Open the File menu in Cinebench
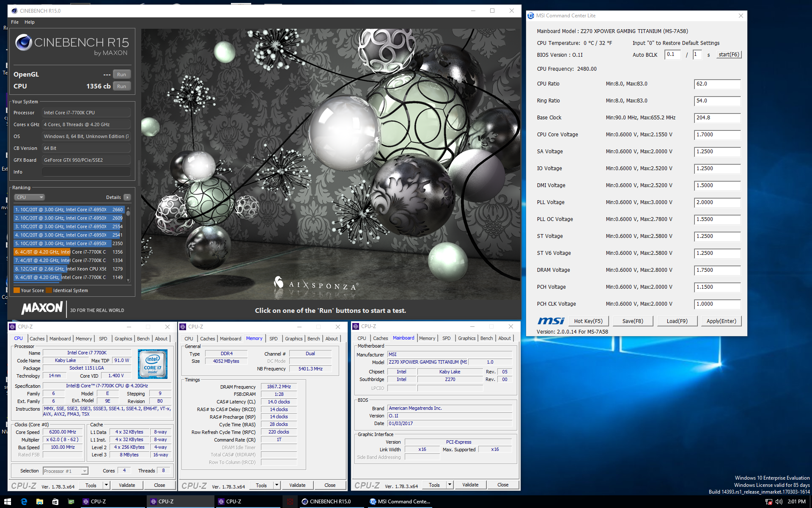Viewport: 812px width, 508px height. pyautogui.click(x=15, y=22)
